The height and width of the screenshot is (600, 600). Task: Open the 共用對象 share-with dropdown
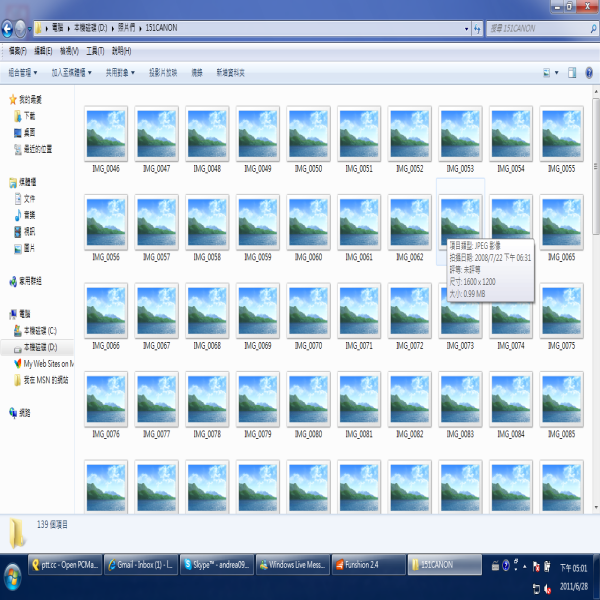click(x=119, y=72)
